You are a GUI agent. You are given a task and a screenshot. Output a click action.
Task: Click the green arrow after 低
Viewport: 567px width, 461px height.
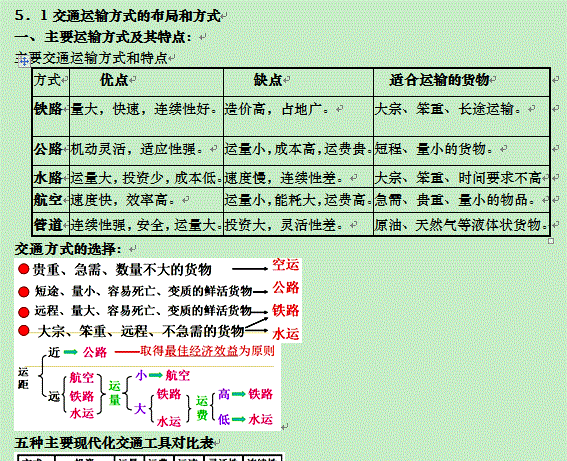[x=239, y=419]
